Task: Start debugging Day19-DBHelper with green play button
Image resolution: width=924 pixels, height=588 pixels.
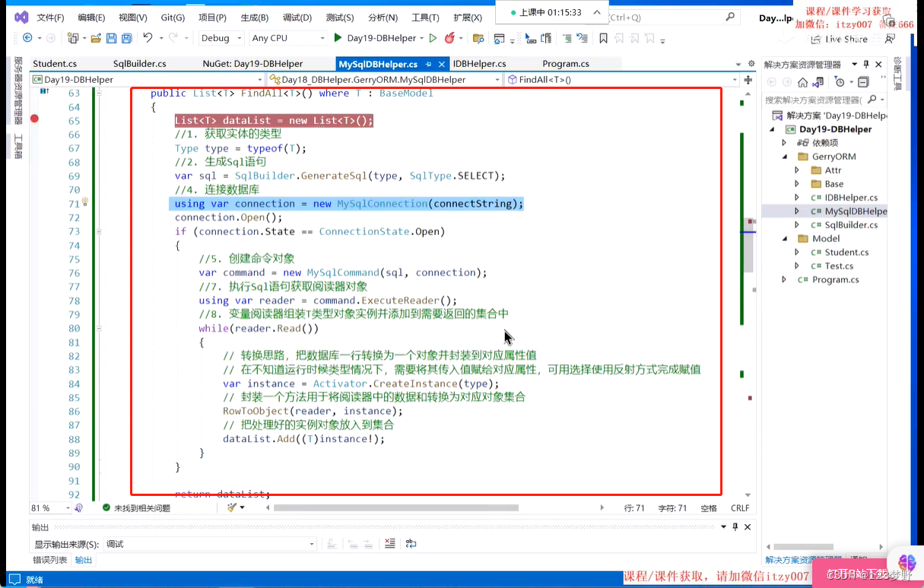Action: coord(337,37)
